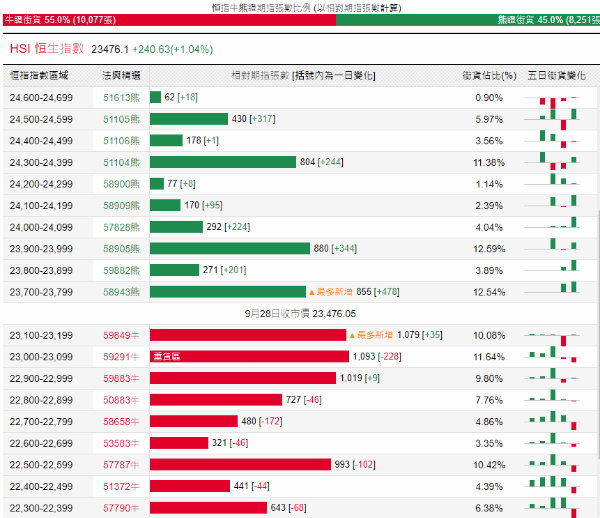The height and width of the screenshot is (518, 600).
Task: Click green bar for 24,300-24,399 range
Action: [x=223, y=162]
